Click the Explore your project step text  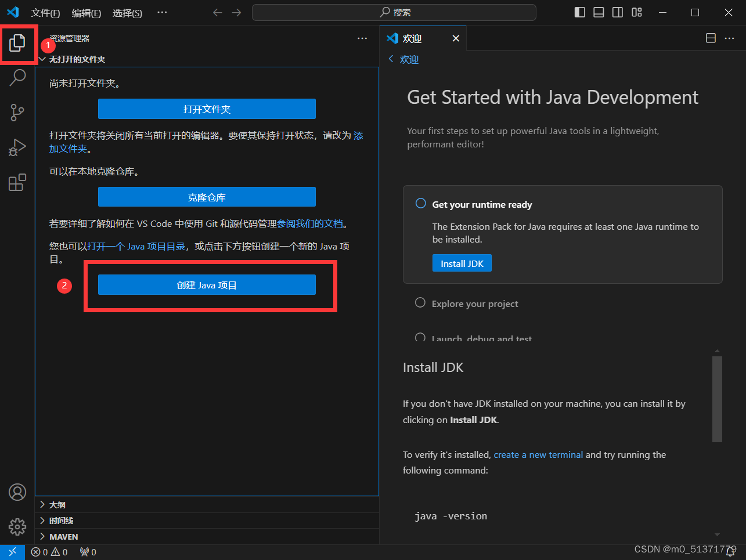(x=475, y=304)
